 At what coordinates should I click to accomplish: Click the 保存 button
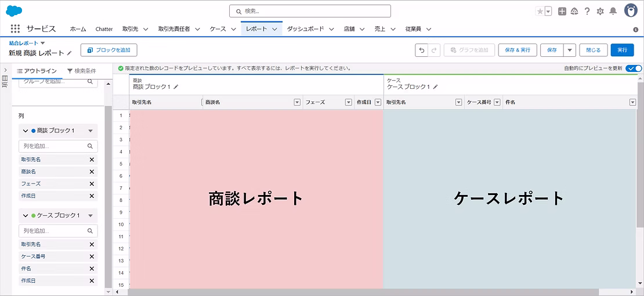click(552, 50)
